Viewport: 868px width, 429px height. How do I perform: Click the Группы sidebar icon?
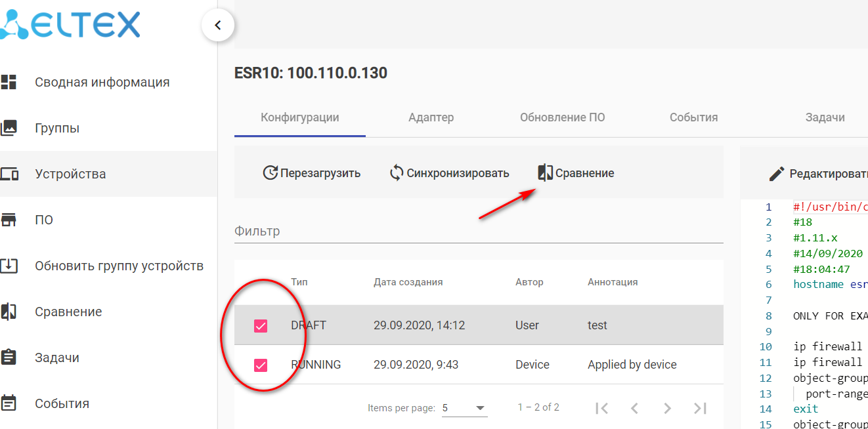point(9,128)
